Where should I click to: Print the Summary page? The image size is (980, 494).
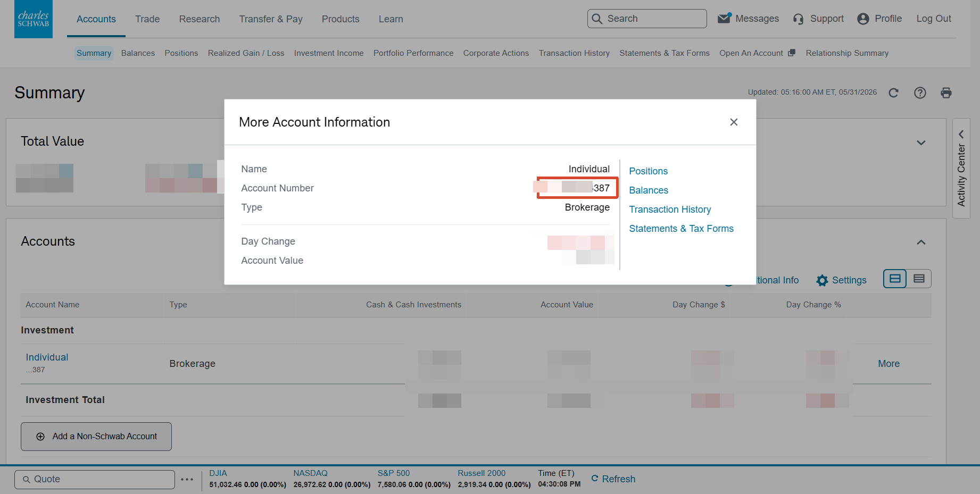pyautogui.click(x=946, y=93)
